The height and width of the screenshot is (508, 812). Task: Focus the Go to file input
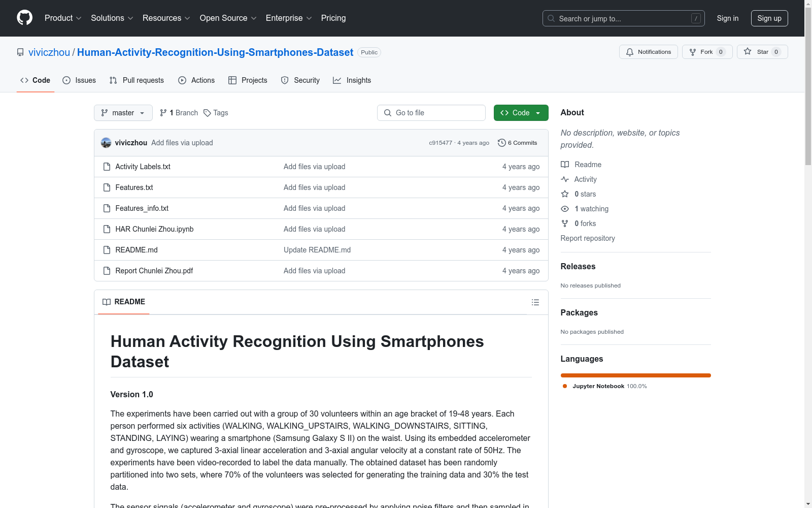coord(431,113)
